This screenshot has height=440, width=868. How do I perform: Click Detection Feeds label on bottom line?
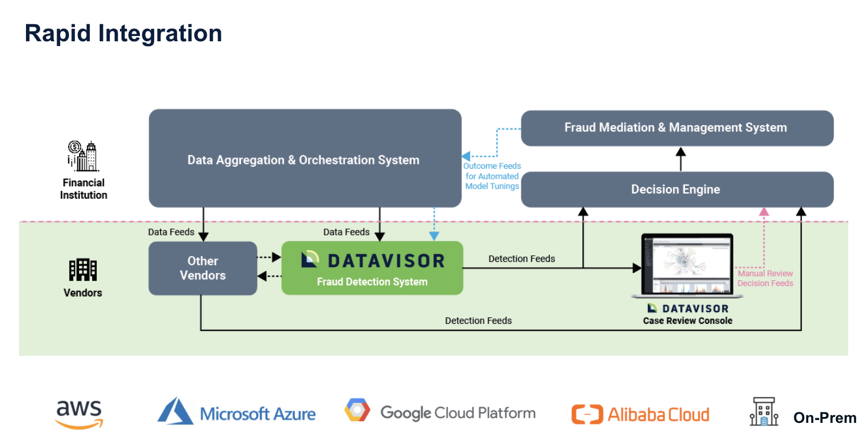tap(478, 321)
